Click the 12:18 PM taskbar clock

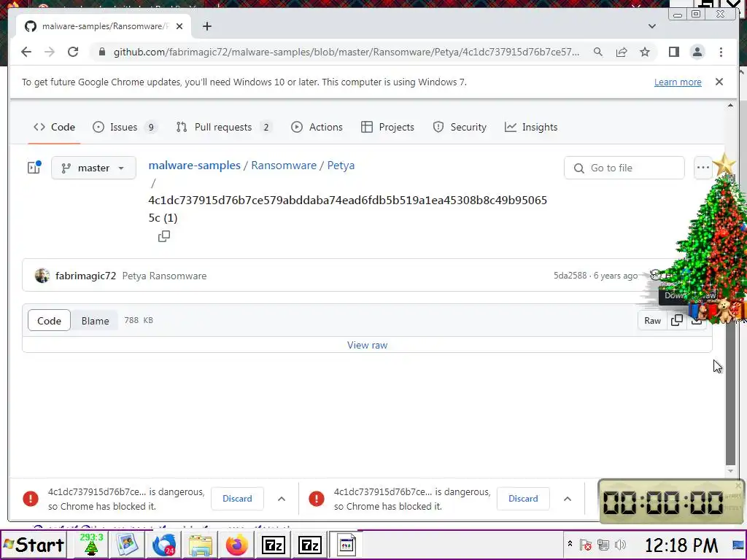click(x=681, y=545)
